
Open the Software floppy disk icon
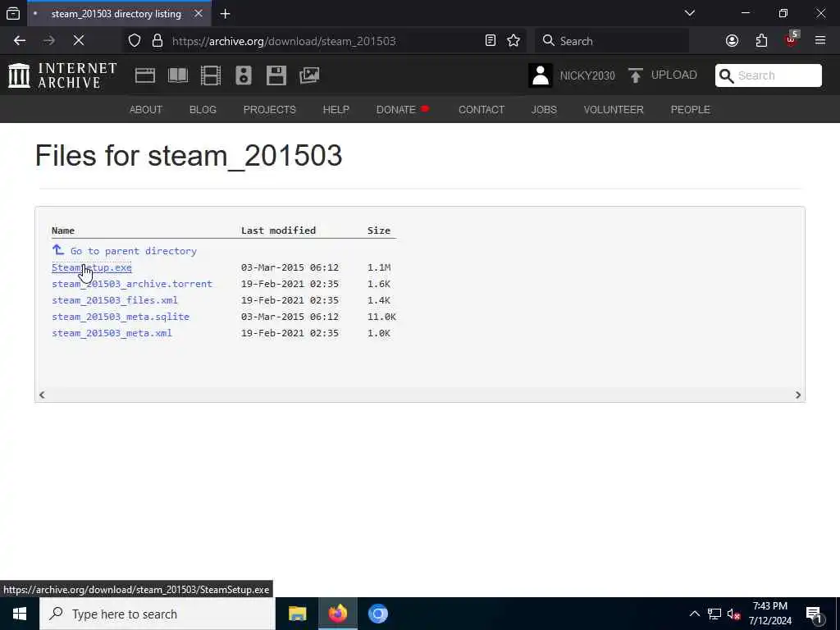pos(276,75)
